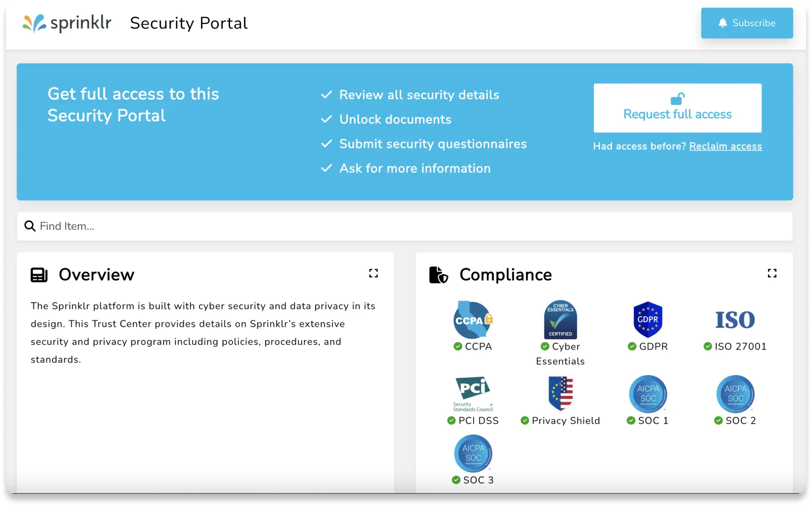Viewport: 812px width, 506px height.
Task: Click the "Get full access to this Security Portal" heading
Action: click(133, 105)
